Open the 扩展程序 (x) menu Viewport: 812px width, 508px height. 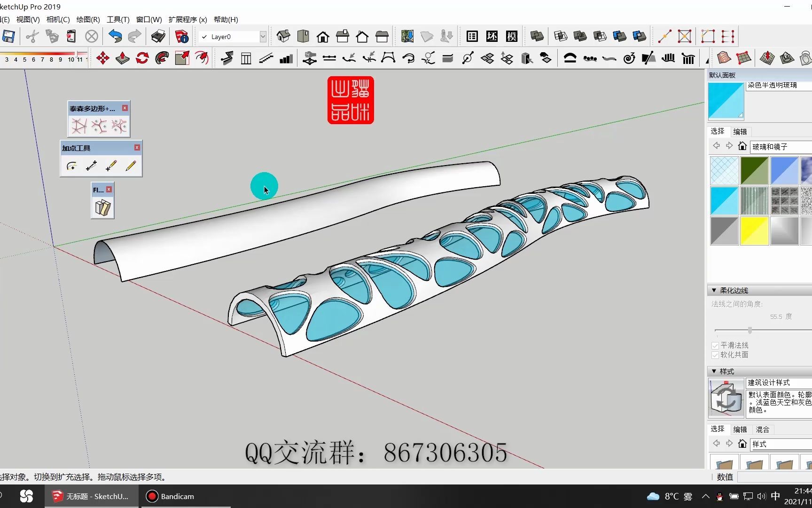(187, 19)
